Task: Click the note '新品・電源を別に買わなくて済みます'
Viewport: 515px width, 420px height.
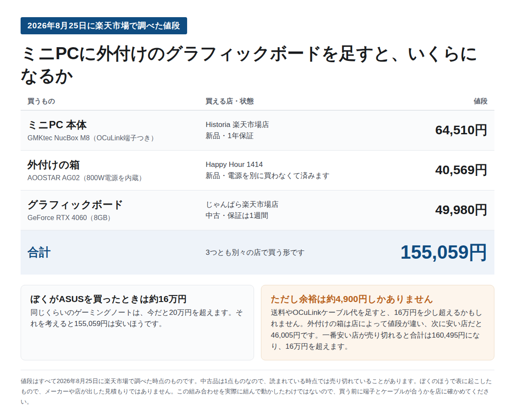Action: click(267, 176)
